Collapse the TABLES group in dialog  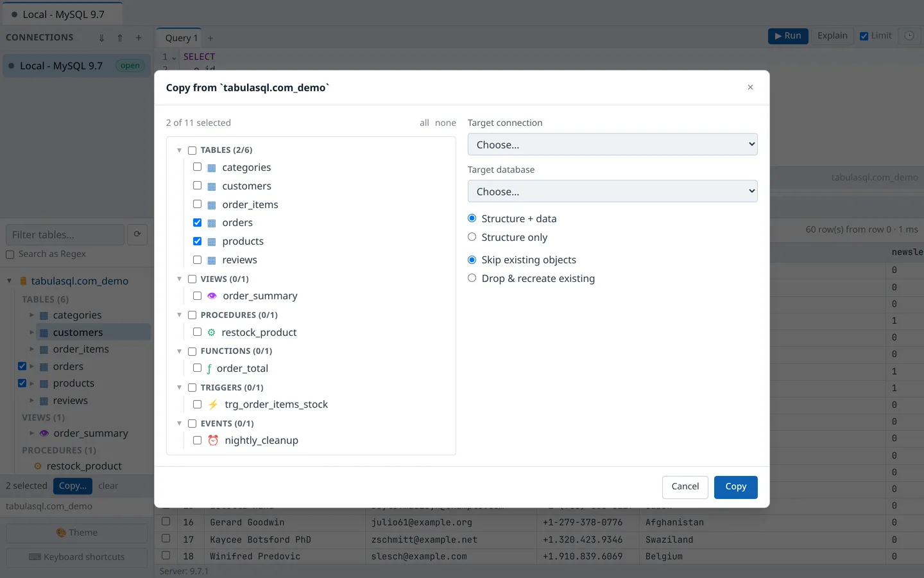(x=180, y=150)
